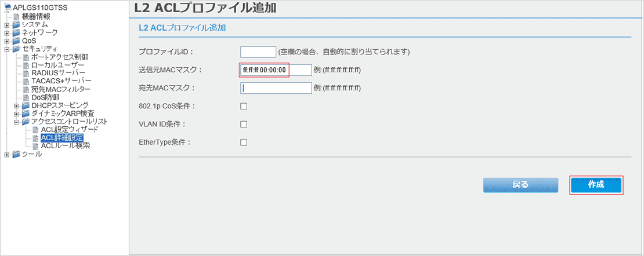Viewport: 644px width, 256px height.
Task: Click the アクセスコントロールリスト folder icon
Action: click(26, 122)
